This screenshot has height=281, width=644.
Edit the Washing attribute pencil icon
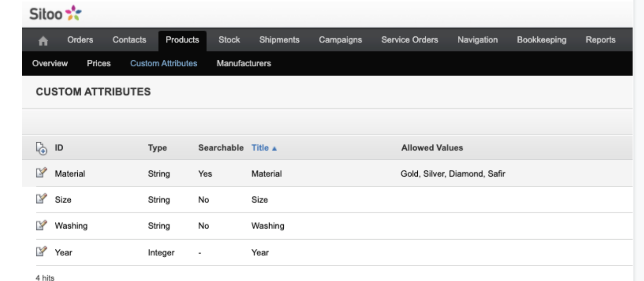pos(41,226)
